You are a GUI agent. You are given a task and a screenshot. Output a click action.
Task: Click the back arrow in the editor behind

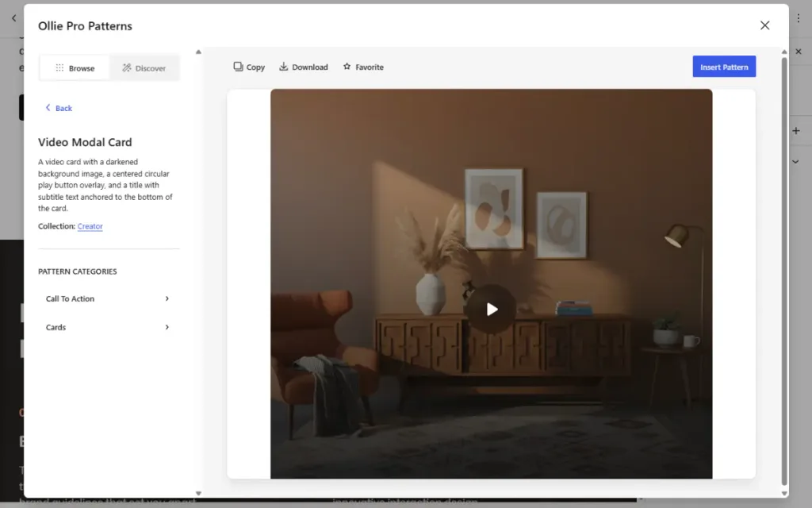tap(14, 18)
